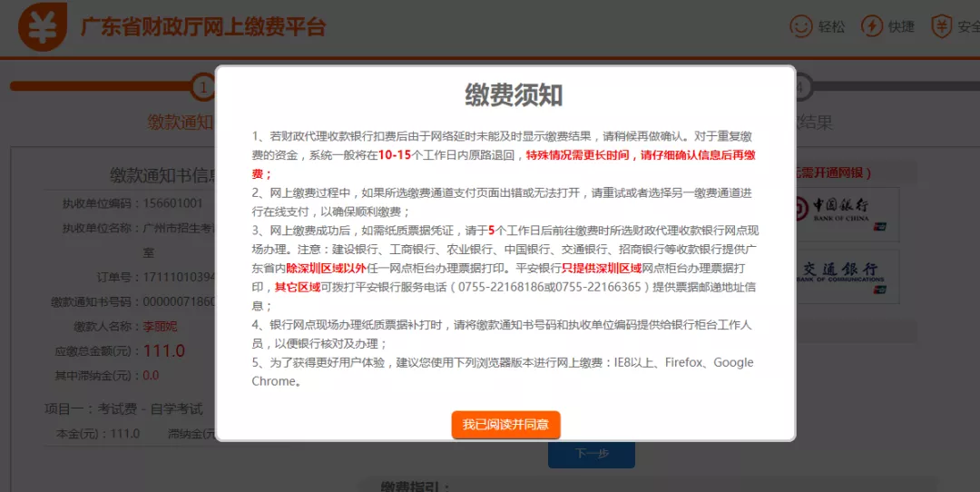Click the lightning bolt 快捷 icon
Image resolution: width=980 pixels, height=492 pixels.
pyautogui.click(x=871, y=26)
